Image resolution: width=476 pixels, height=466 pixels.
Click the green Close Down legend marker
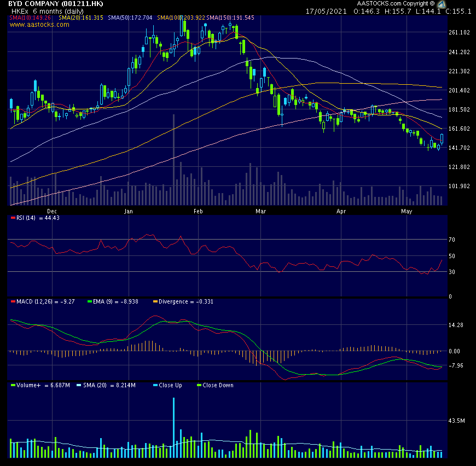[x=199, y=385]
